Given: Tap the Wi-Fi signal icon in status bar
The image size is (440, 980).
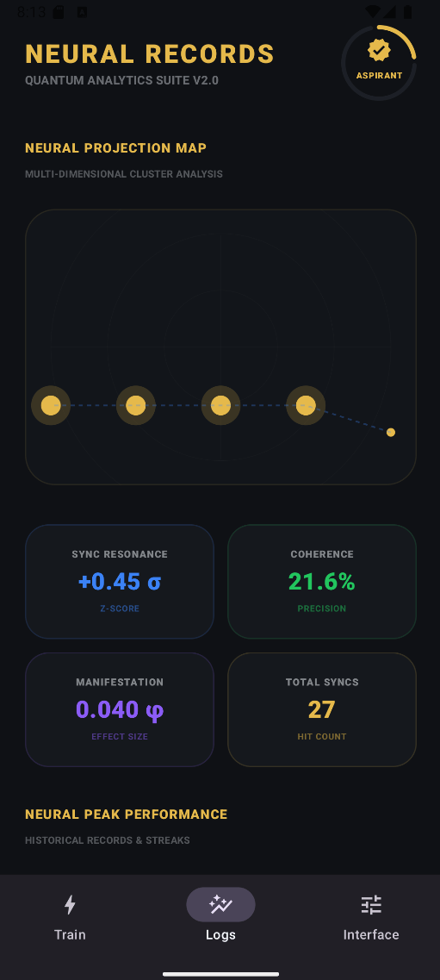Looking at the screenshot, I should [373, 12].
